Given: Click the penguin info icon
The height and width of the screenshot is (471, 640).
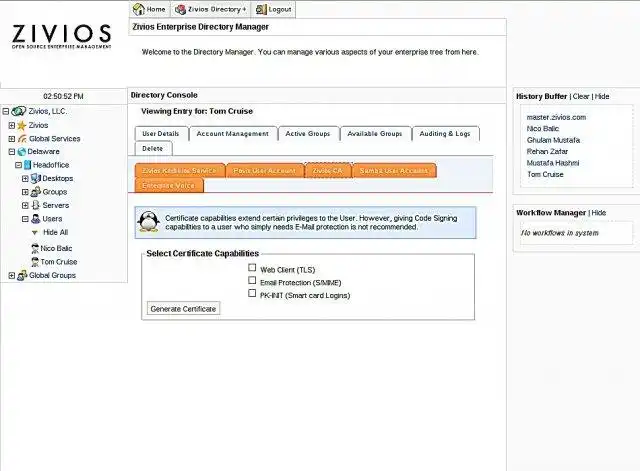Looking at the screenshot, I should [149, 222].
